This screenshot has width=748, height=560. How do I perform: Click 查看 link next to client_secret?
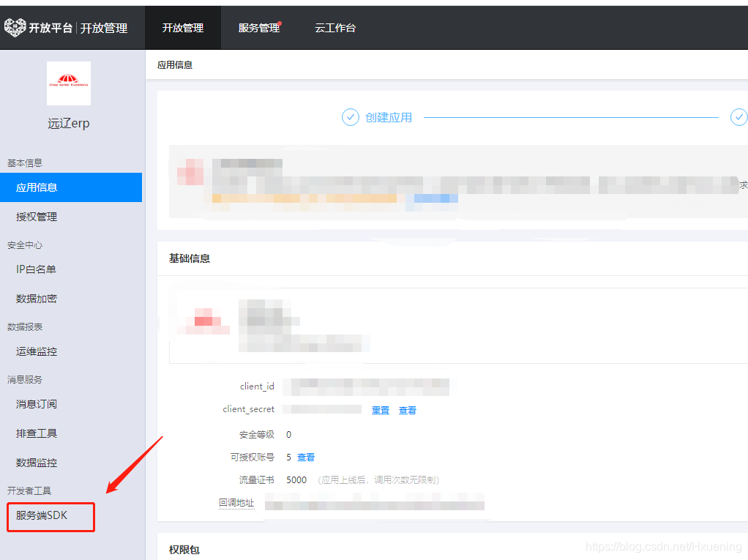408,410
